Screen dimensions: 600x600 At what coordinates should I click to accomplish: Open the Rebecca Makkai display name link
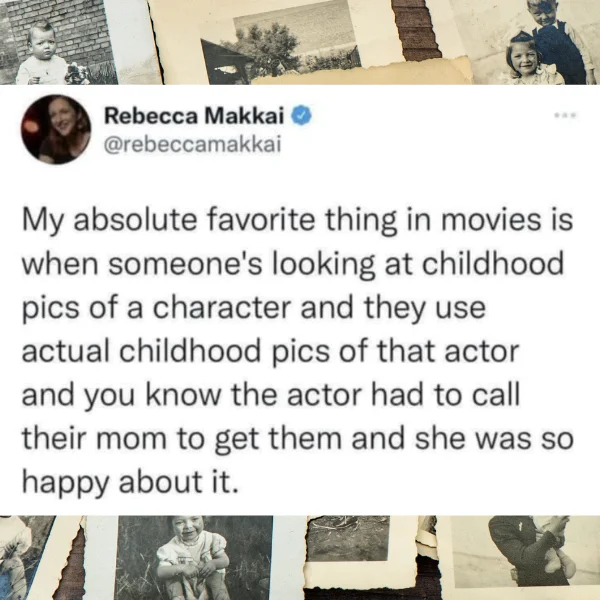(194, 116)
